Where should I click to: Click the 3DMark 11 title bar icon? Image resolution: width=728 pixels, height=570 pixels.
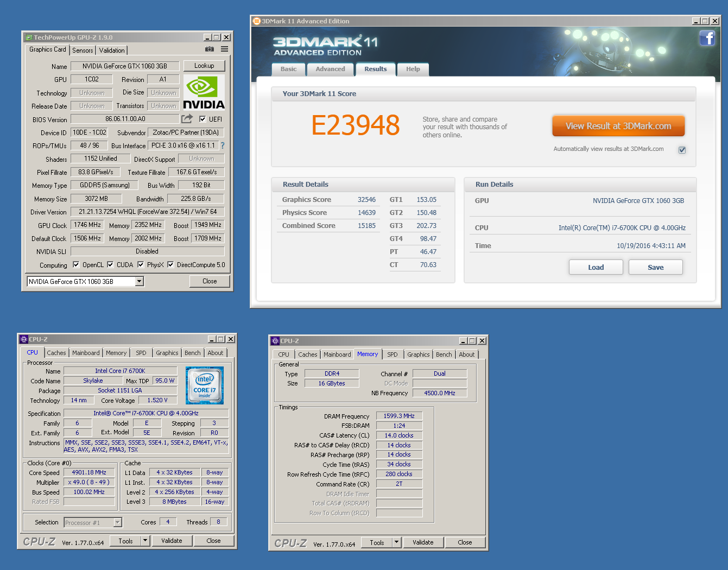pos(257,21)
